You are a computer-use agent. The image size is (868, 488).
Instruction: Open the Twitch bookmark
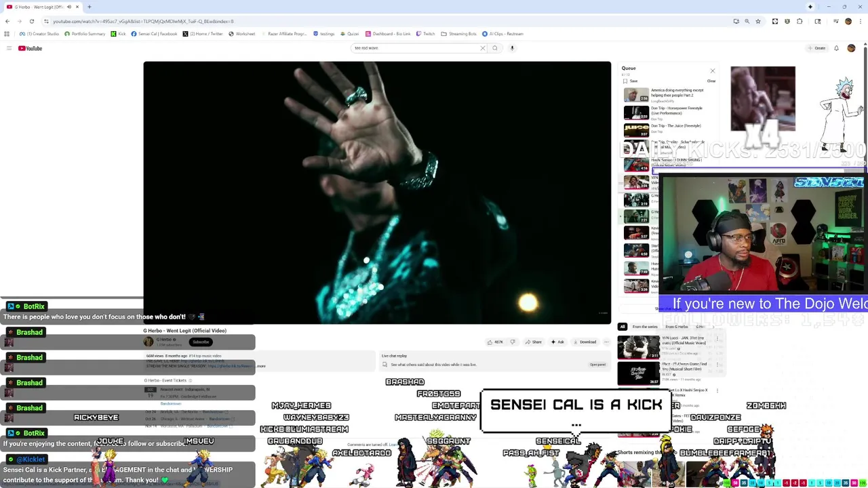click(426, 34)
